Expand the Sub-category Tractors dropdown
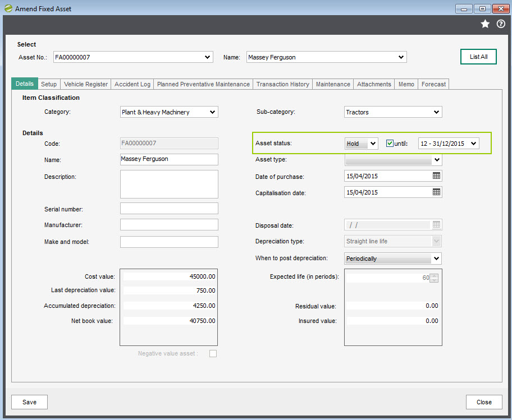Screen dimensions: 512x420 pos(393,112)
